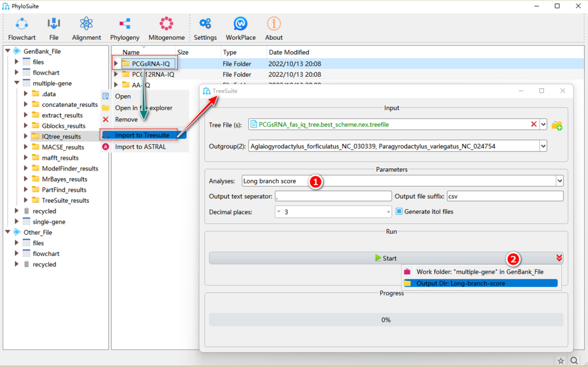Image resolution: width=588 pixels, height=367 pixels.
Task: Select PartFind_results in the tree
Action: (x=64, y=189)
